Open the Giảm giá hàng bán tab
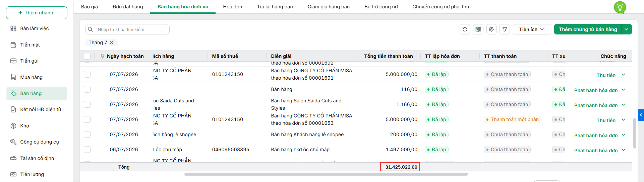Screen dimensions: 644x182 pos(329,7)
